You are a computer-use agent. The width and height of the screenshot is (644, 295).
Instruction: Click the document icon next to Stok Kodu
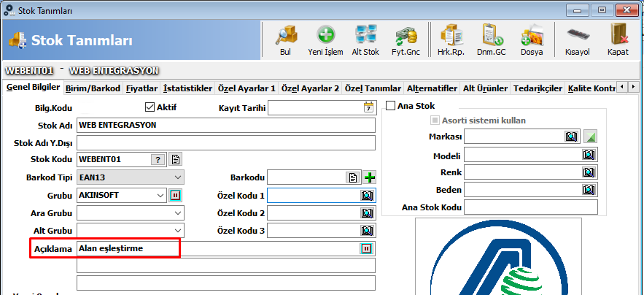pos(176,160)
